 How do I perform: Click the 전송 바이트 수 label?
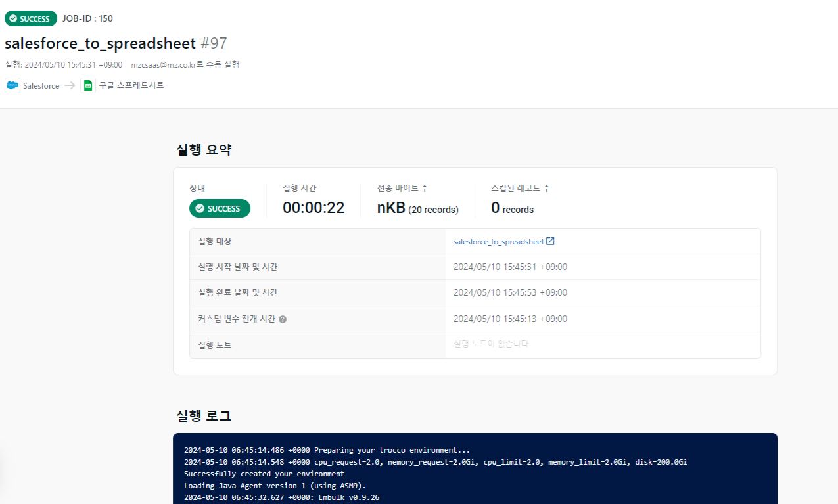402,189
